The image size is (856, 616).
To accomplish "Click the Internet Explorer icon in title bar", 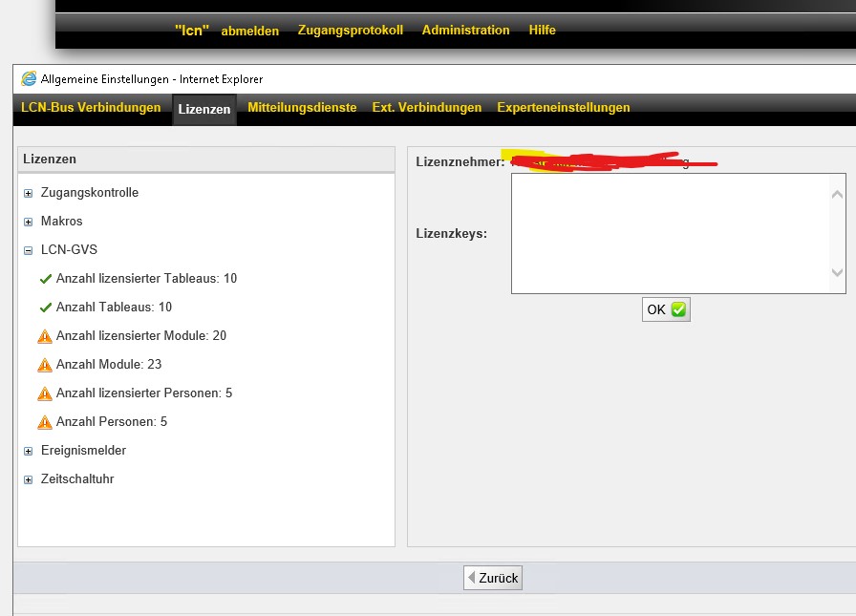I will point(29,79).
